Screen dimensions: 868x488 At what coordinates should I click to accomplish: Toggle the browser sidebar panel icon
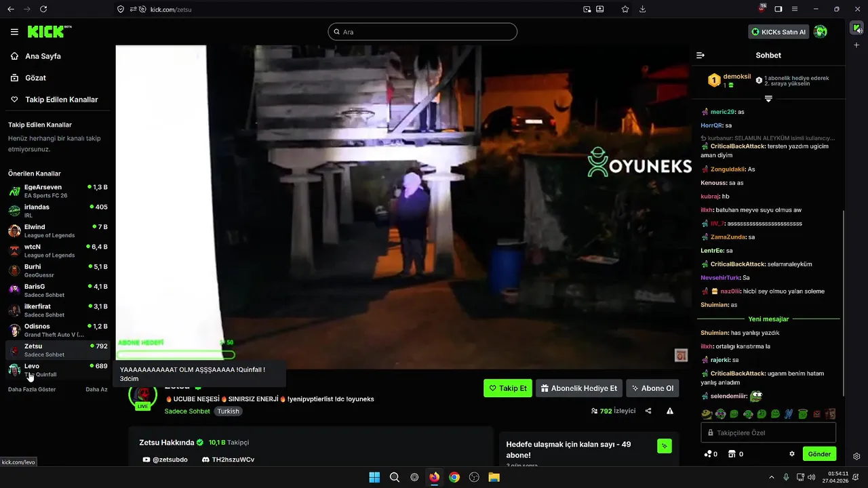point(778,9)
